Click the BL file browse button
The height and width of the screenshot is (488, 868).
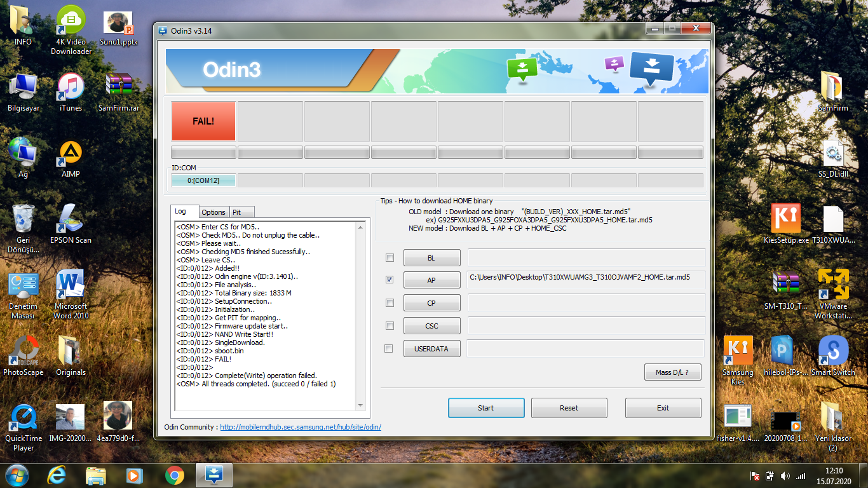[431, 257]
